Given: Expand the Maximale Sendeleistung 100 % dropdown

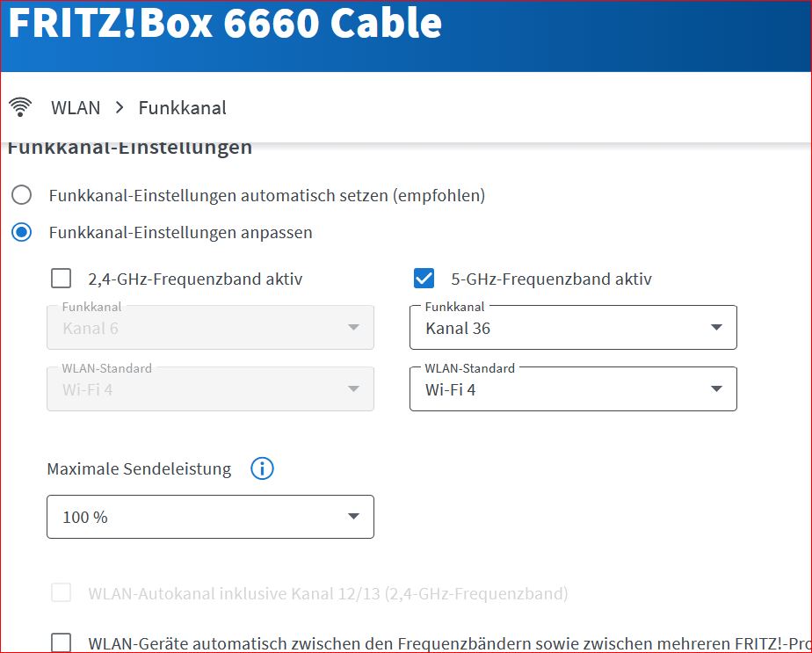Looking at the screenshot, I should click(x=210, y=517).
